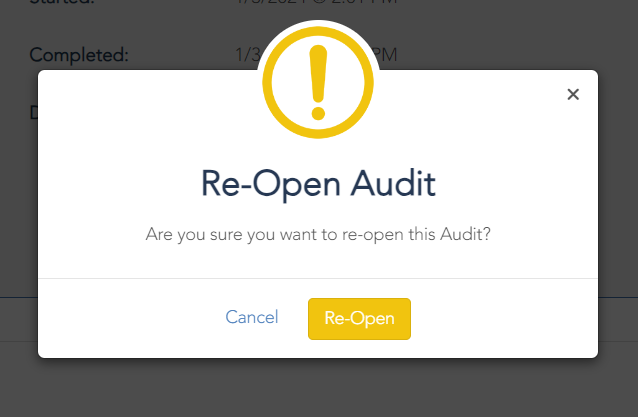Click the Re-Open Audit heading

pos(318,184)
